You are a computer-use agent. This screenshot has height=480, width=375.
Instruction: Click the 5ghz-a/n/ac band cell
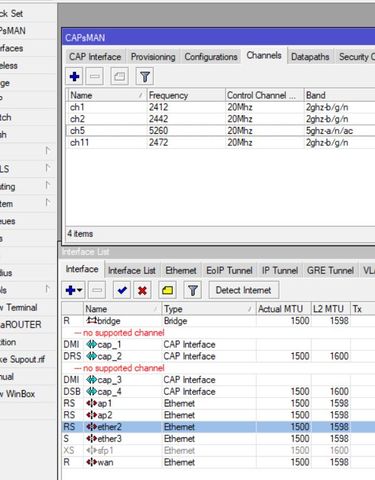(x=329, y=131)
